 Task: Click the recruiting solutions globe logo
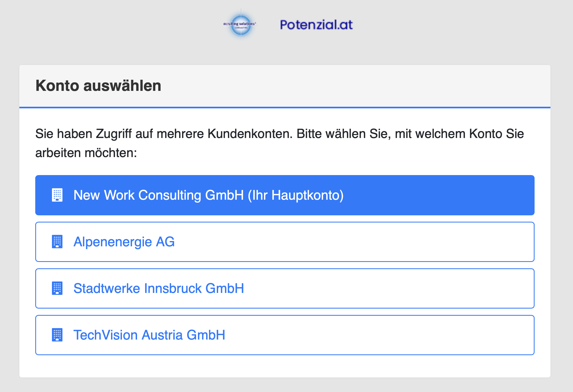[240, 25]
